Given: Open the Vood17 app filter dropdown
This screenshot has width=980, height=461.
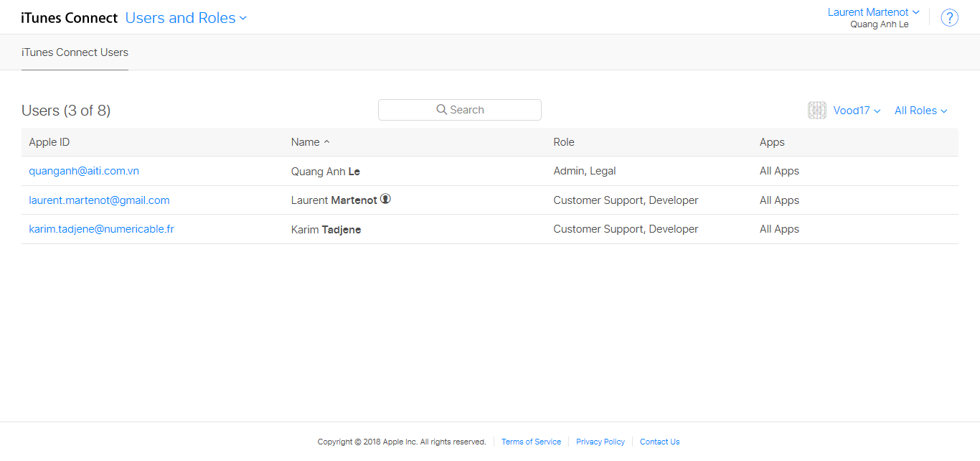Looking at the screenshot, I should click(x=857, y=111).
